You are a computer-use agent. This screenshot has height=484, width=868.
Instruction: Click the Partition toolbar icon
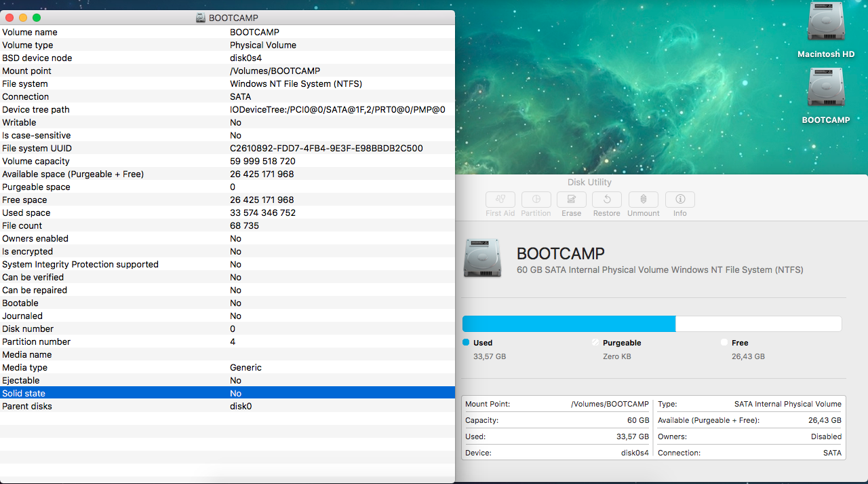click(x=536, y=200)
